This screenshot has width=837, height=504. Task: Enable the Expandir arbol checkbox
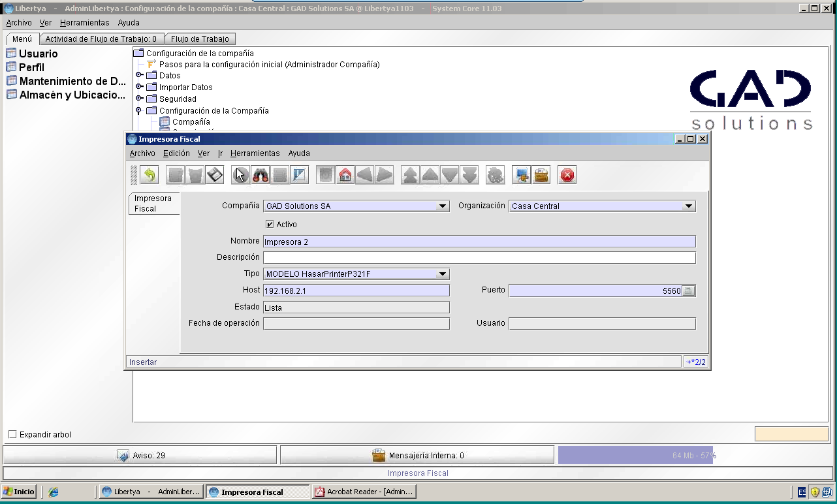[x=12, y=435]
